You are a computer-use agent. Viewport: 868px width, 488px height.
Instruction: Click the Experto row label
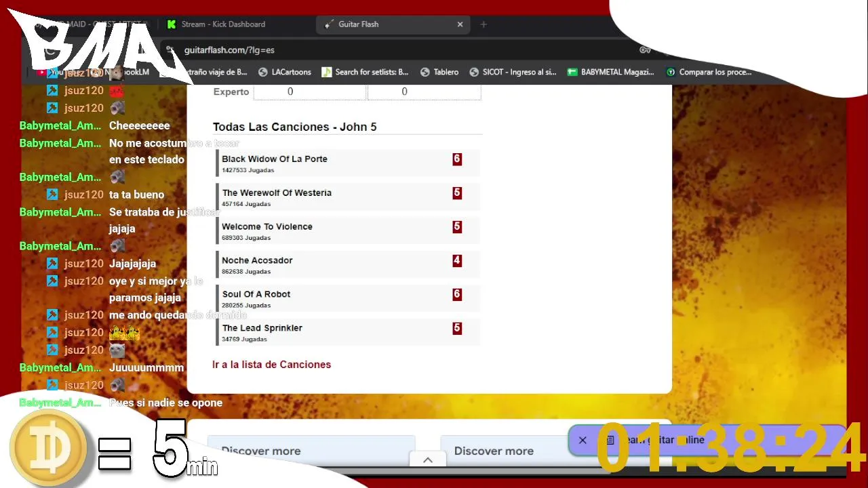point(231,91)
